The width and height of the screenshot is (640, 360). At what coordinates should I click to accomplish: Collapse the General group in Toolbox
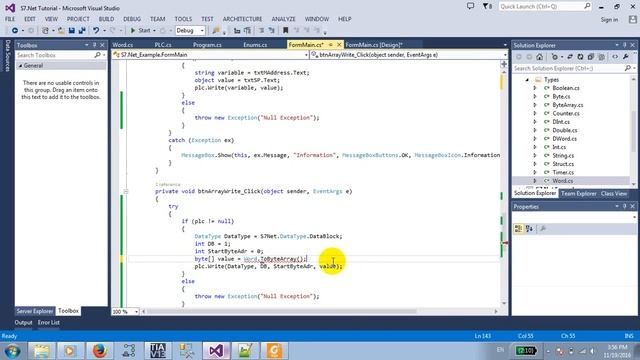(20, 66)
